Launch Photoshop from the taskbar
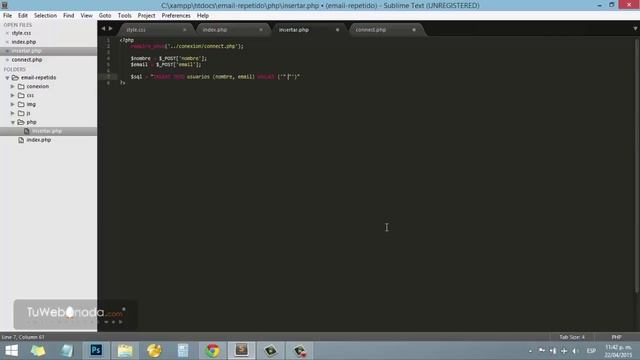Screen dimensions: 640x360 pyautogui.click(x=96, y=351)
